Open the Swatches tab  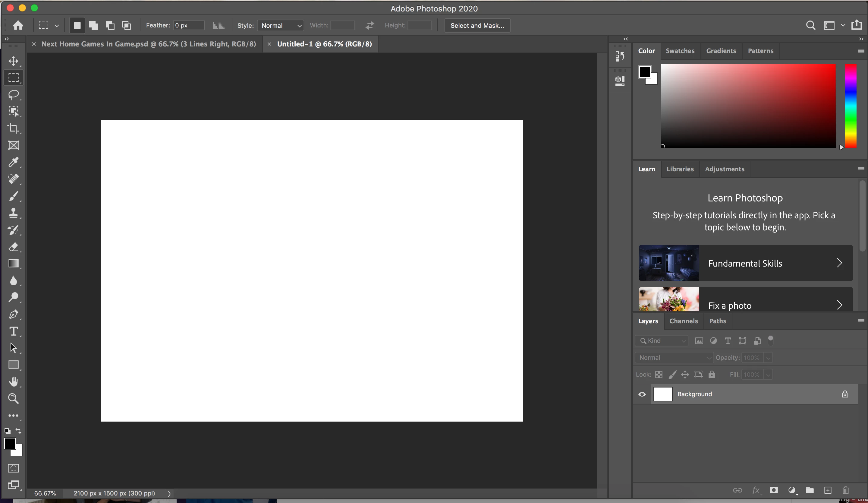[x=680, y=51]
